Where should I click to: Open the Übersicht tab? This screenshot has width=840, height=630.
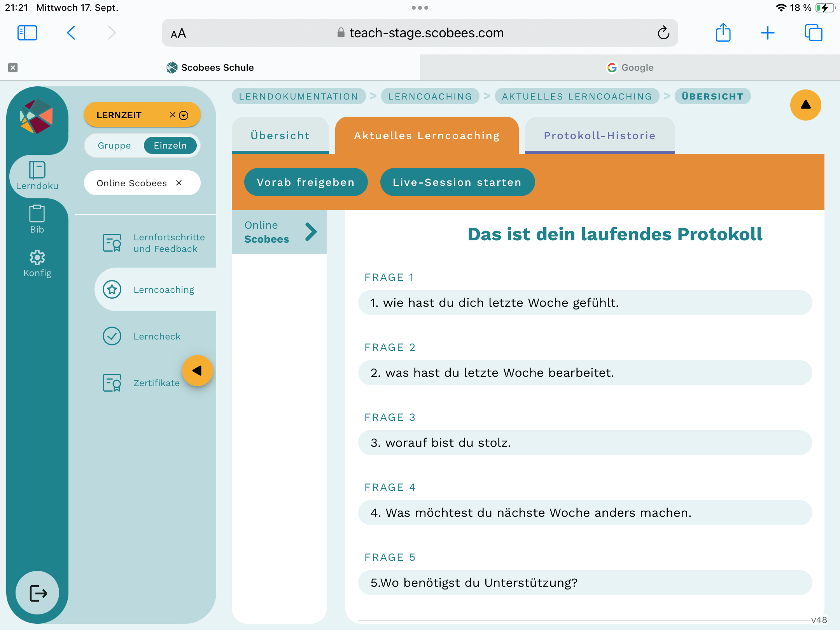pos(280,135)
